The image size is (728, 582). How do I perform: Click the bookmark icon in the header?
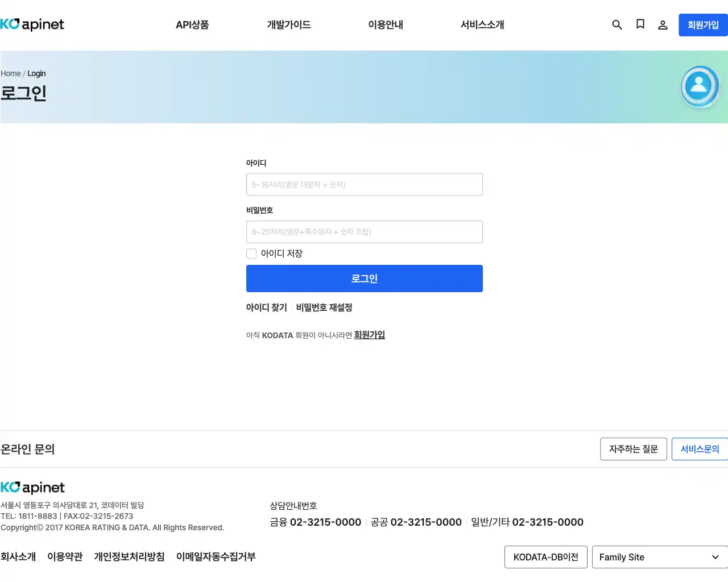point(640,25)
